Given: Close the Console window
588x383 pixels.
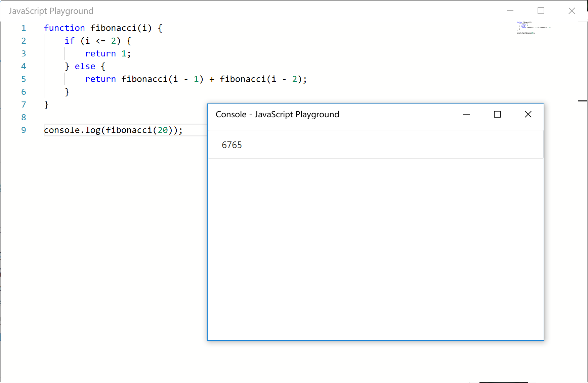Looking at the screenshot, I should tap(528, 115).
